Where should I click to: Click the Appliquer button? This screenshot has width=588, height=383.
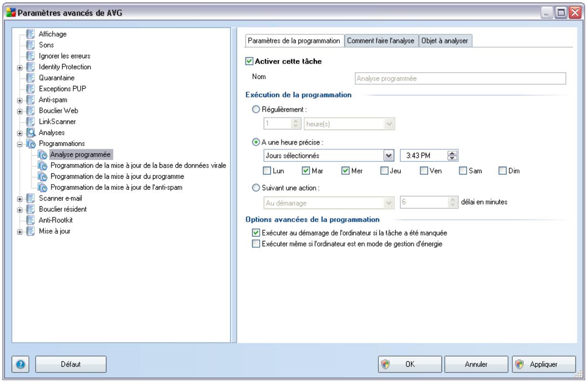pos(544,364)
